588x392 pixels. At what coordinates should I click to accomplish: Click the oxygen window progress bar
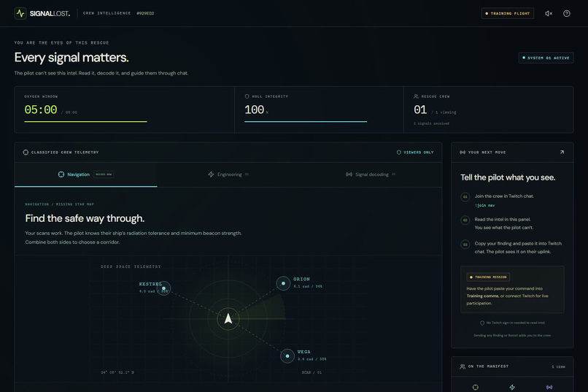coord(85,121)
